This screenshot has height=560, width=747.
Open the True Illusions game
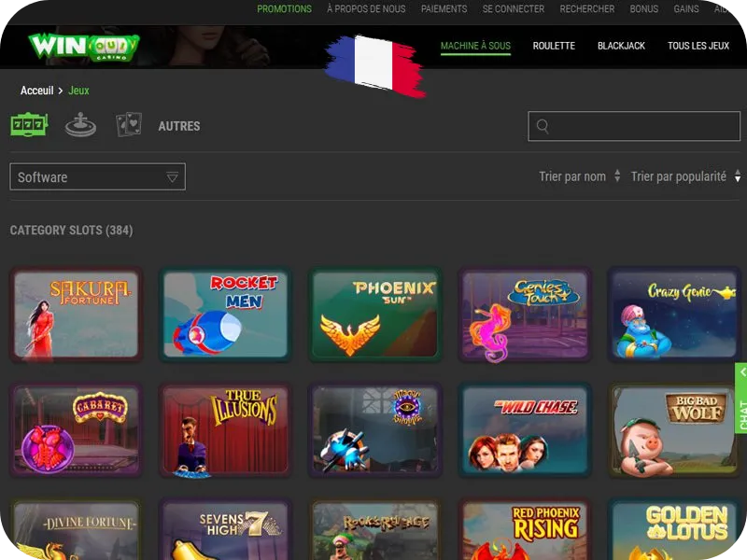[x=225, y=430]
